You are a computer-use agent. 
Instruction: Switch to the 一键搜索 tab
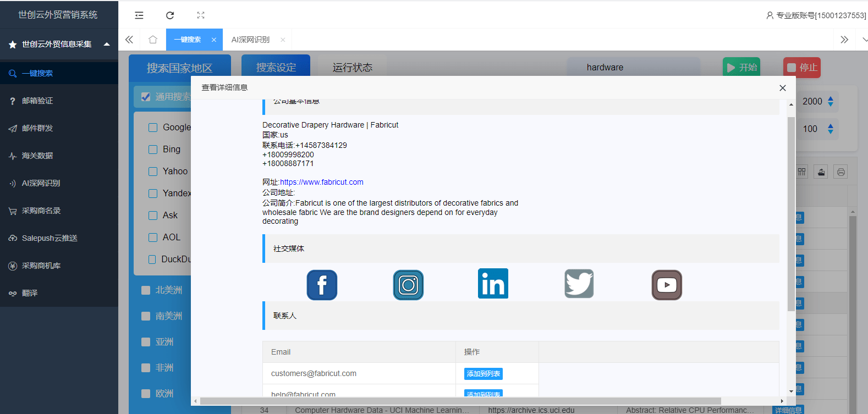click(188, 40)
